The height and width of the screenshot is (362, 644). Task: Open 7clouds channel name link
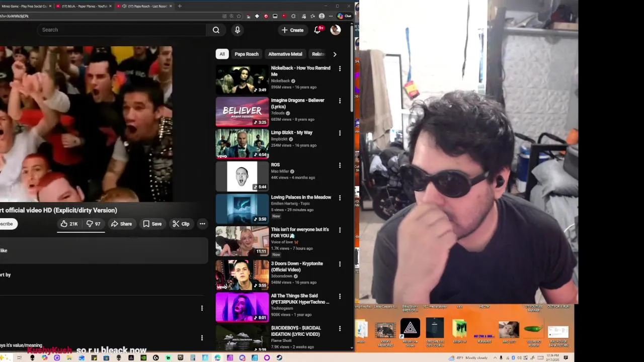278,113
